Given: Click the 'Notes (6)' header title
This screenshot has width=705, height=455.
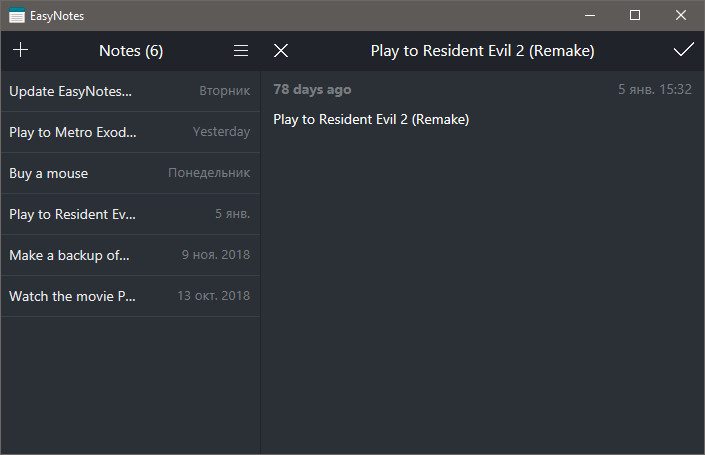Looking at the screenshot, I should click(131, 51).
